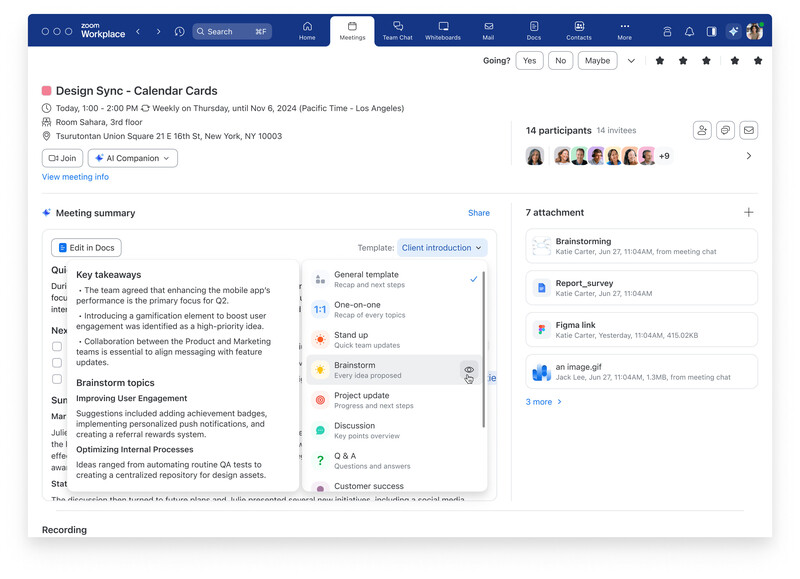
Task: Check the first next-steps checkbox
Action: [x=57, y=346]
